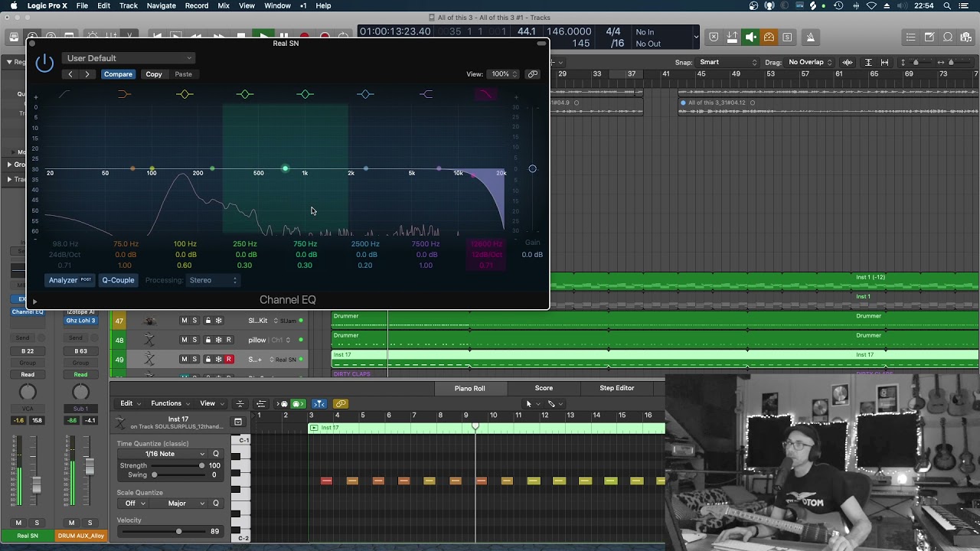Toggle lock on track 48
This screenshot has width=980, height=551.
coord(207,340)
